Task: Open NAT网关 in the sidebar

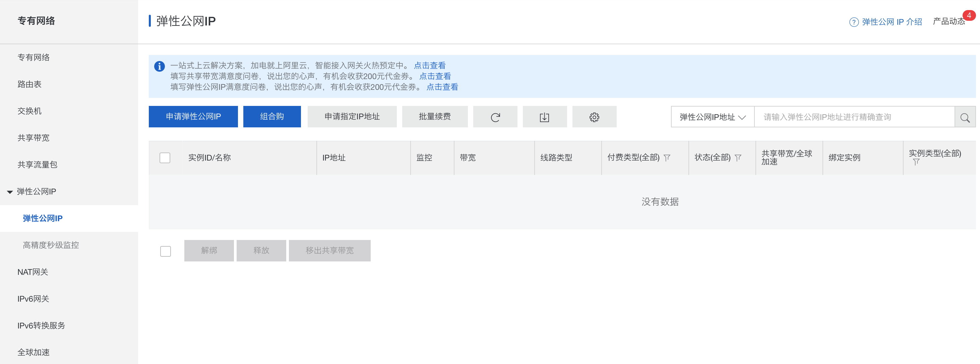Action: click(33, 272)
